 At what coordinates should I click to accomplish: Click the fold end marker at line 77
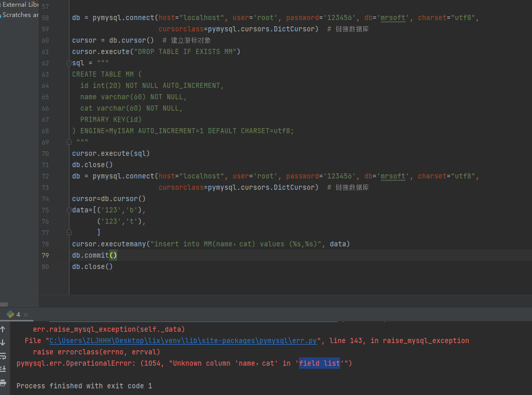coord(69,233)
